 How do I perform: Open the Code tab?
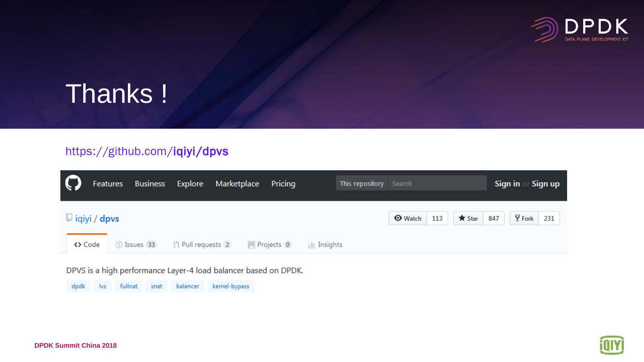click(87, 244)
